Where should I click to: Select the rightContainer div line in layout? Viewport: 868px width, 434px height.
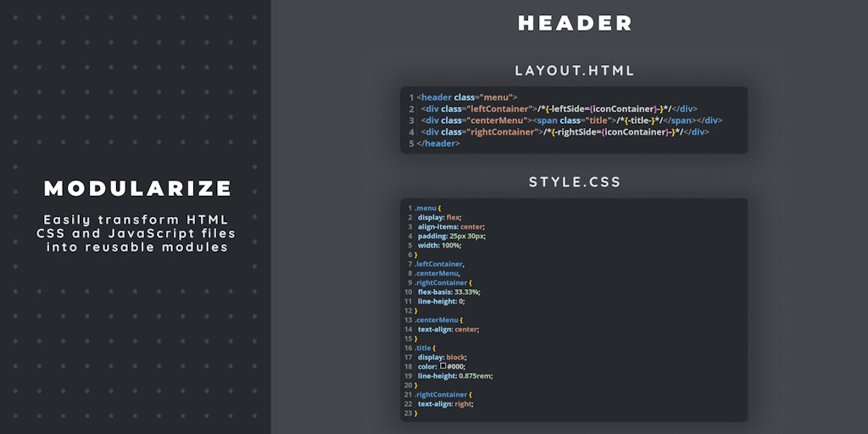(565, 131)
